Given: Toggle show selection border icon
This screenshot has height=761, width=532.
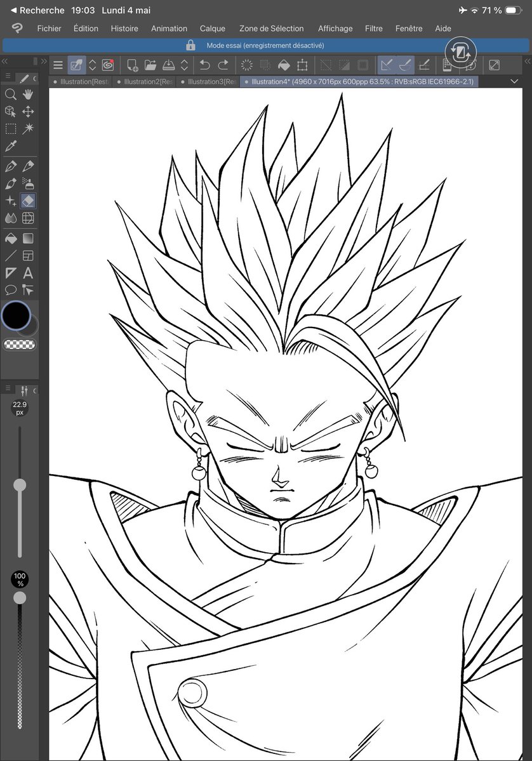Looking at the screenshot, I should tap(362, 65).
